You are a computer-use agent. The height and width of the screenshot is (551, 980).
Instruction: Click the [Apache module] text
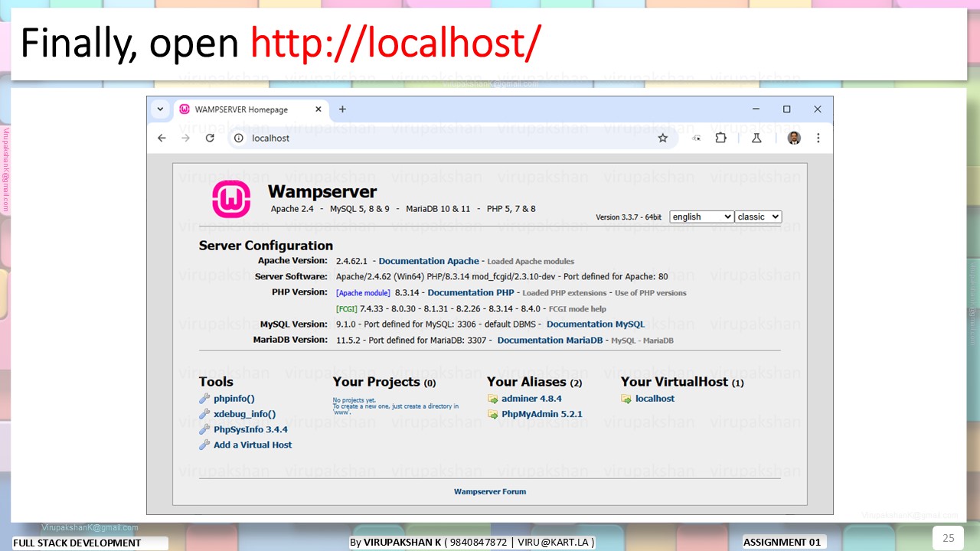point(363,293)
